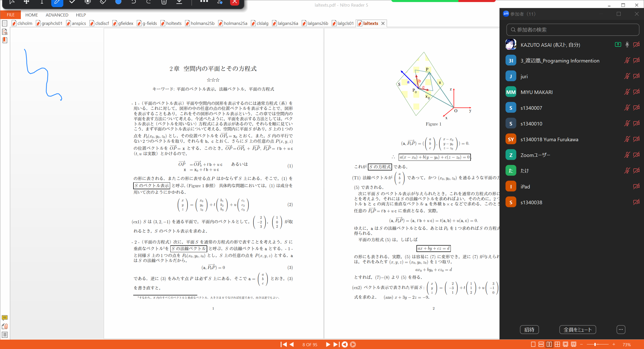Open the Pages pane in left sidebar

tap(5, 24)
